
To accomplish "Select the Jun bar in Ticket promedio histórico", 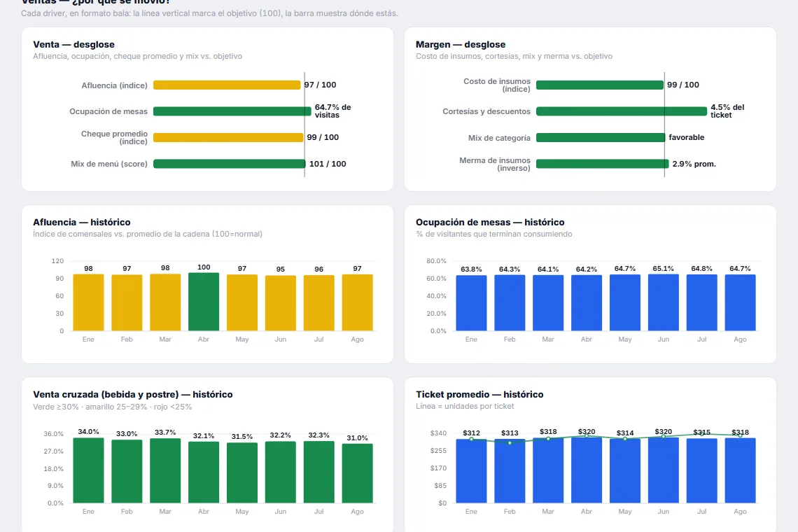I will 663,470.
